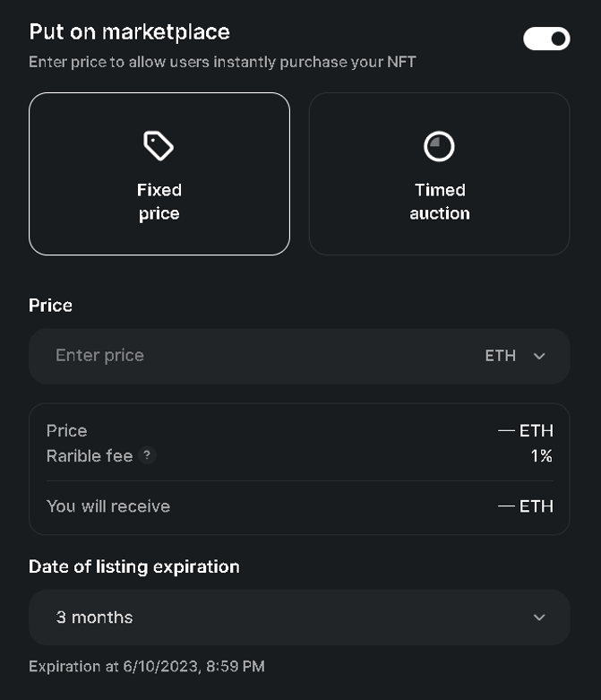Click the 1% fee value
601x700 pixels.
coord(542,456)
